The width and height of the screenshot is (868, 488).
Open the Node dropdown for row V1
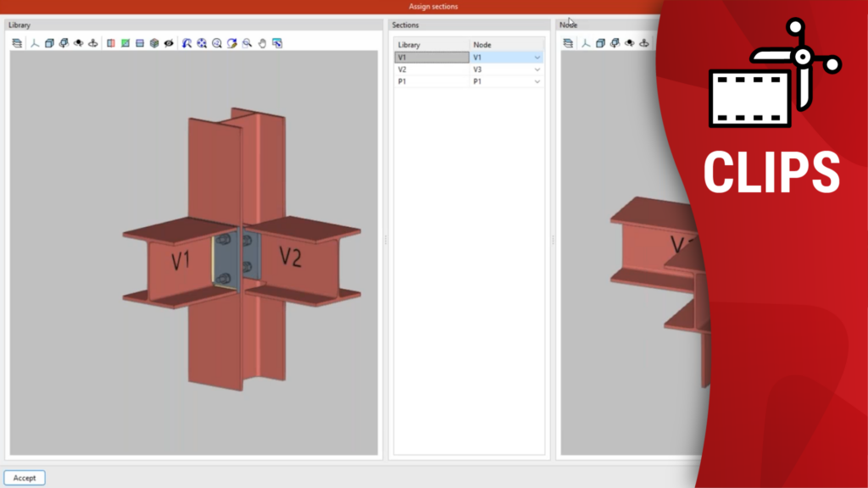537,58
